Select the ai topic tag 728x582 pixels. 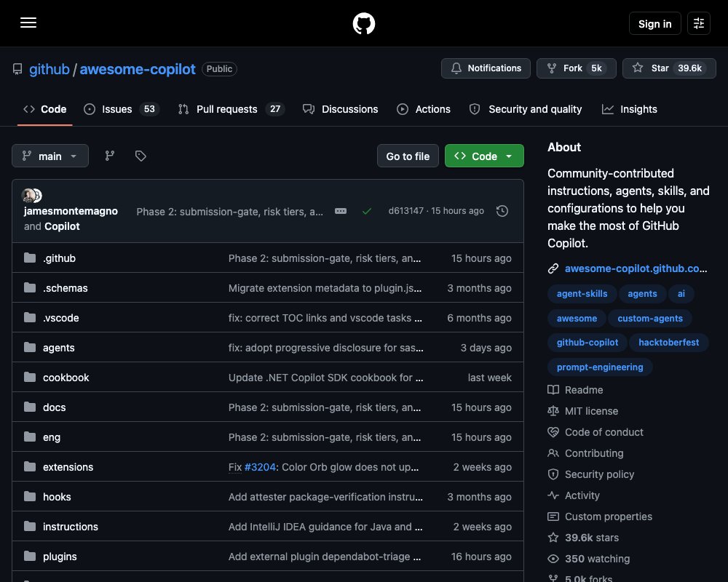[681, 294]
